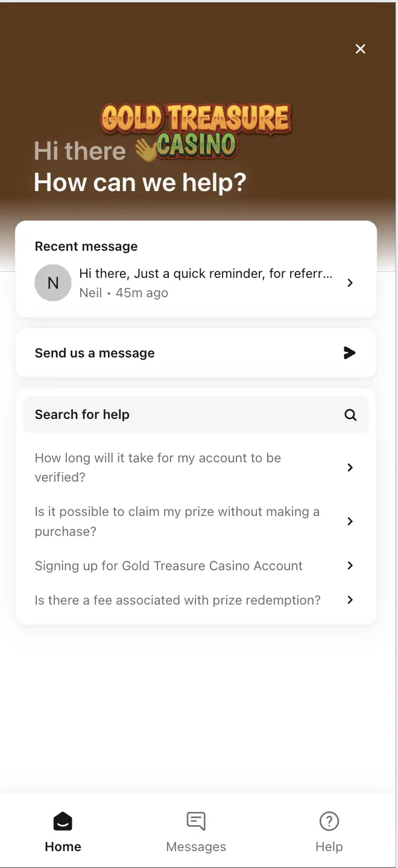Switch to the Messages tab
The width and height of the screenshot is (398, 868).
[x=196, y=832]
